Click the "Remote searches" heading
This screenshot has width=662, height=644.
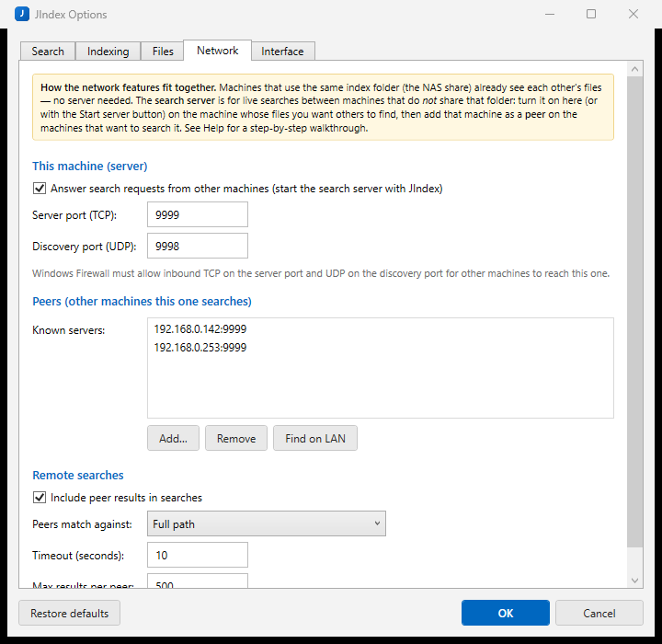[78, 475]
